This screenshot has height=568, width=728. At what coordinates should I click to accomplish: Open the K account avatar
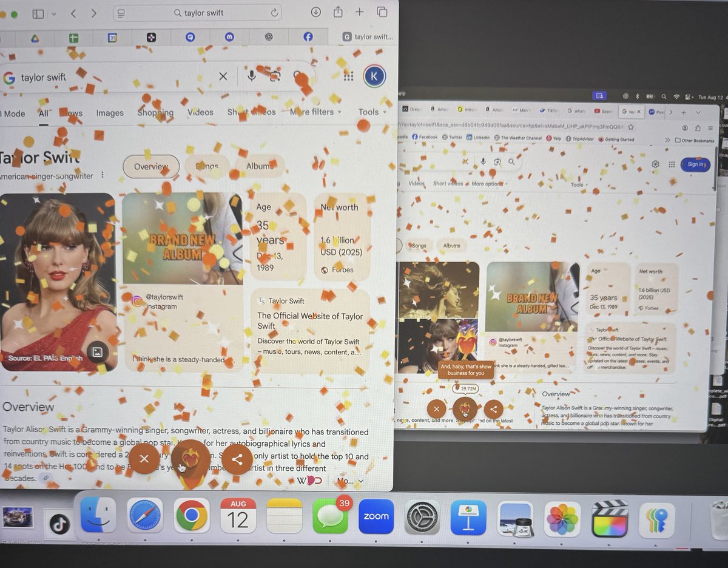(x=374, y=76)
